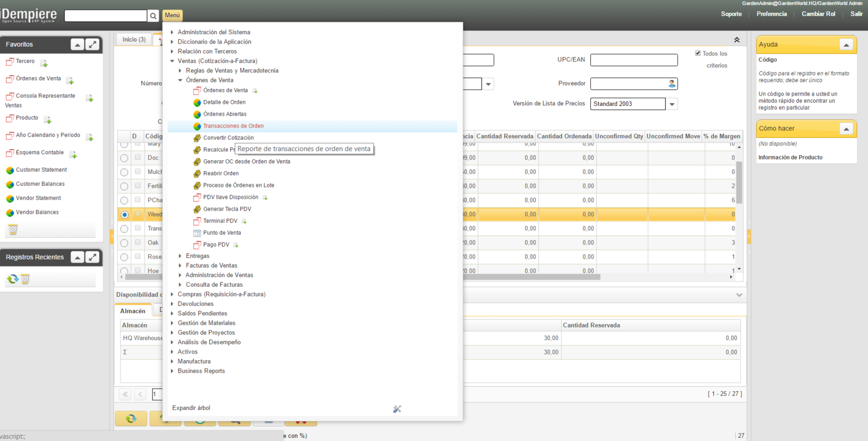Click Expandir árbol link
The width and height of the screenshot is (868, 441).
point(191,408)
